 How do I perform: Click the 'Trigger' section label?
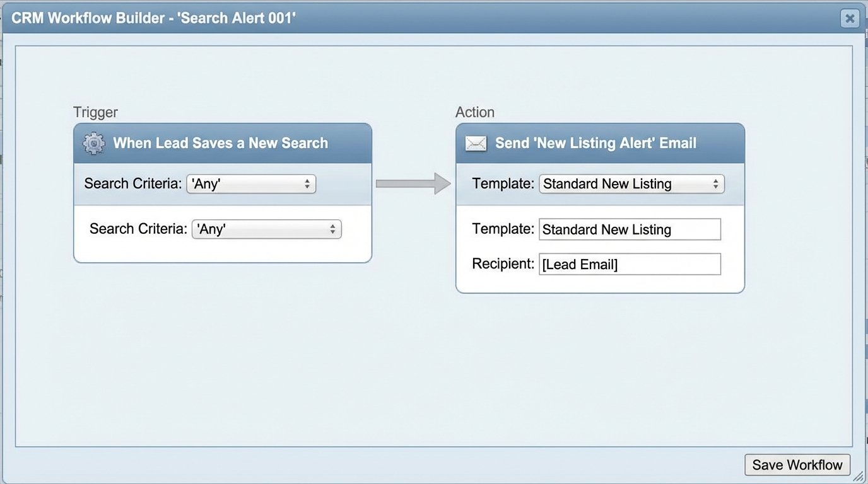95,112
